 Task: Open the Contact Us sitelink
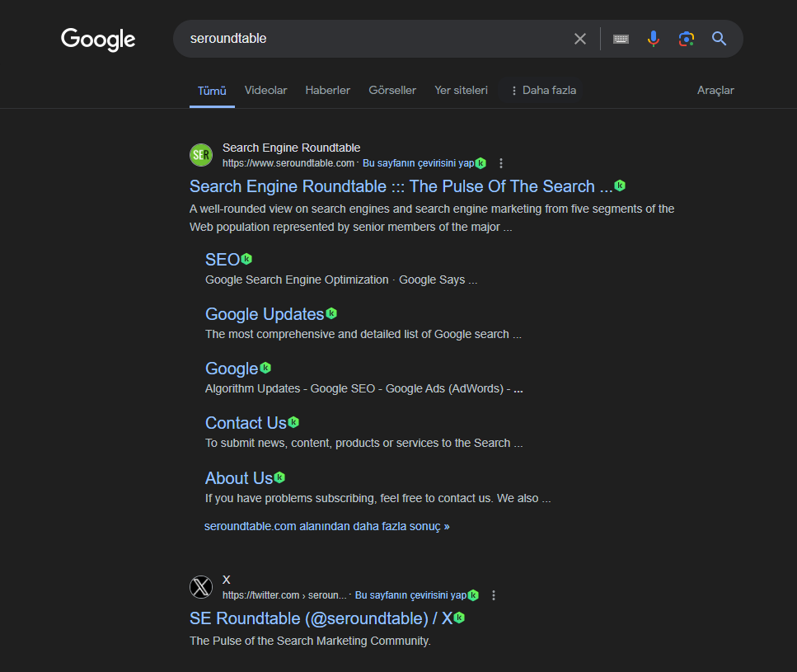pyautogui.click(x=246, y=423)
